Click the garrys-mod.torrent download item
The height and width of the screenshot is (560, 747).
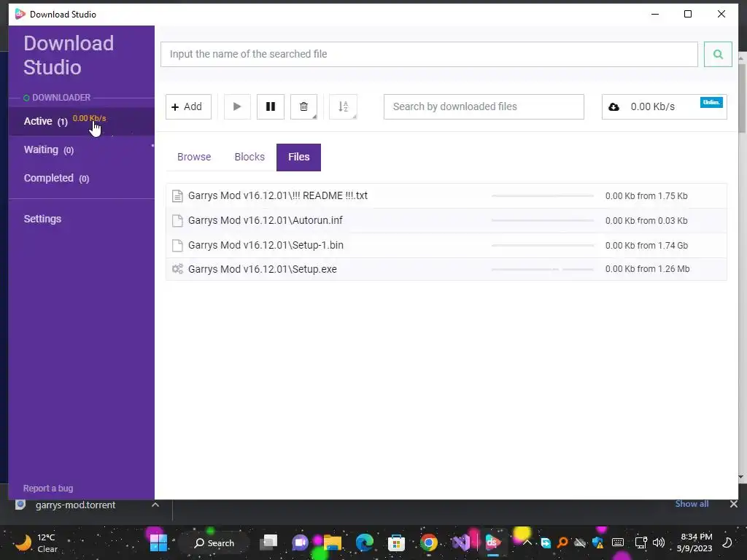tap(75, 505)
